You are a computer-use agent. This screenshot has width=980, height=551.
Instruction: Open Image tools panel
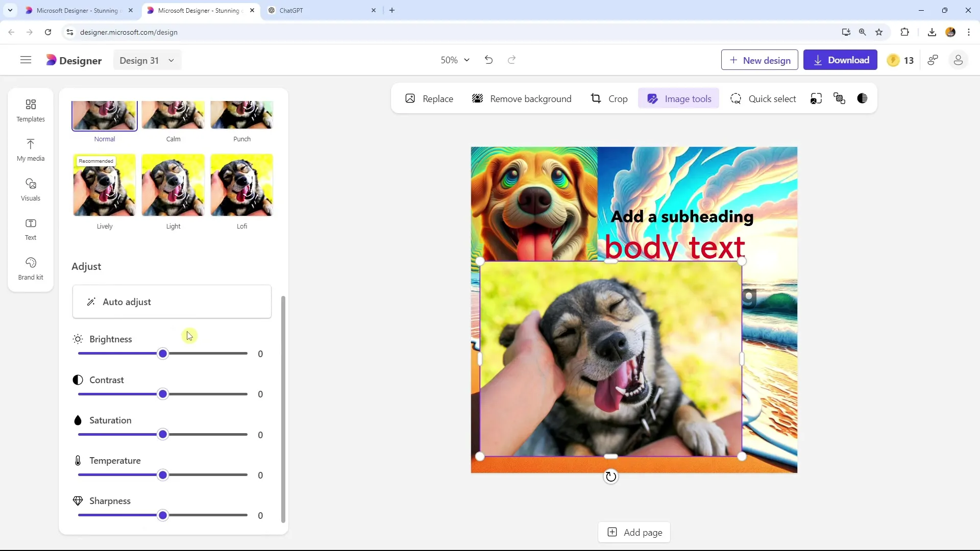[x=681, y=99]
